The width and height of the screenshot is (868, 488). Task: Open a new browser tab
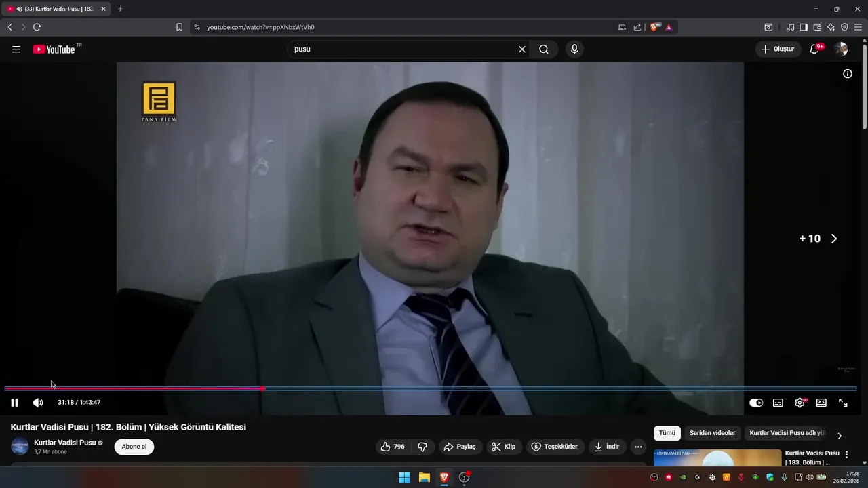[120, 9]
